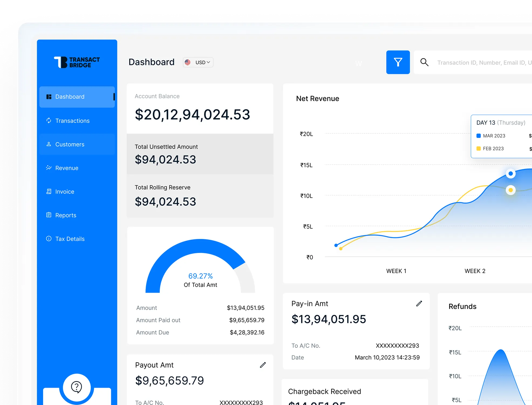Click the Reports clipboard icon
The image size is (532, 405).
[x=49, y=215]
